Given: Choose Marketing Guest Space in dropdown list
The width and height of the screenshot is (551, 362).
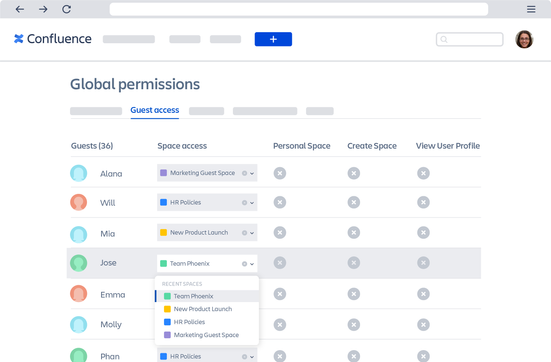Looking at the screenshot, I should tap(207, 335).
